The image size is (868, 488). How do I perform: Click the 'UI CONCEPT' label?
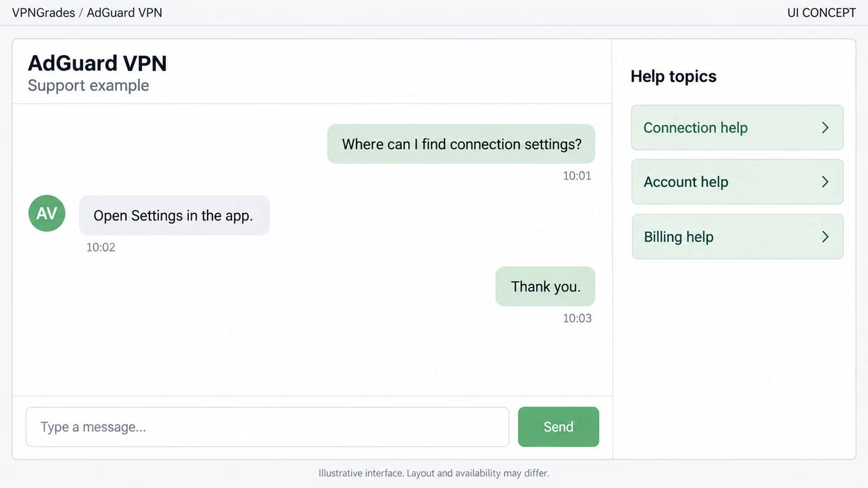click(x=821, y=13)
